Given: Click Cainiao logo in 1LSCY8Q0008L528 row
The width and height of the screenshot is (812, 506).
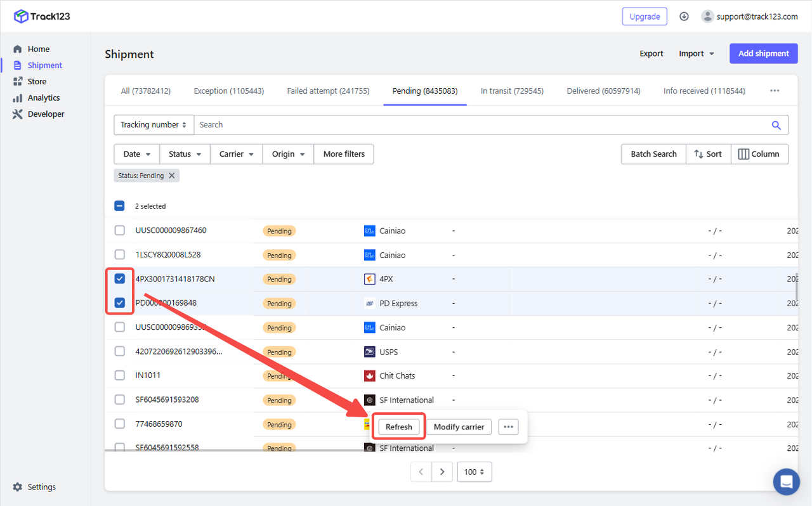Looking at the screenshot, I should 370,255.
